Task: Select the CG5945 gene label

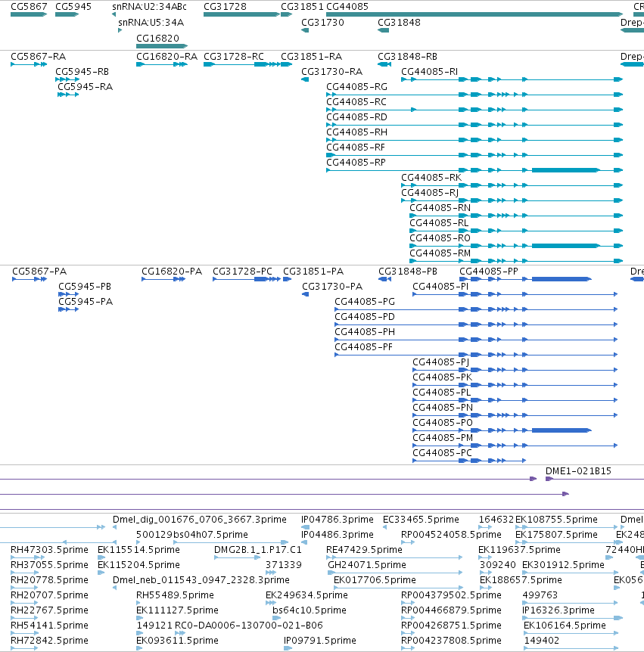Action: click(x=73, y=7)
